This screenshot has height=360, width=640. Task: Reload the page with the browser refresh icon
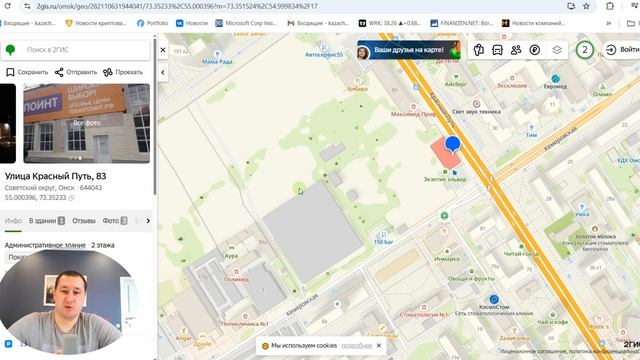click(x=7, y=6)
